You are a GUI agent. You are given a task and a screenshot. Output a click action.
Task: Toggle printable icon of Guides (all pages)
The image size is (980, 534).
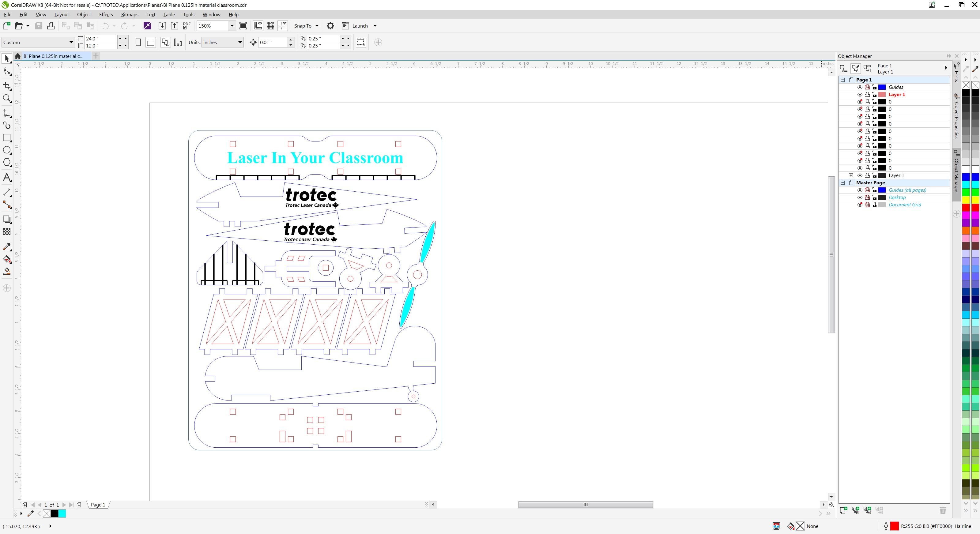click(867, 190)
